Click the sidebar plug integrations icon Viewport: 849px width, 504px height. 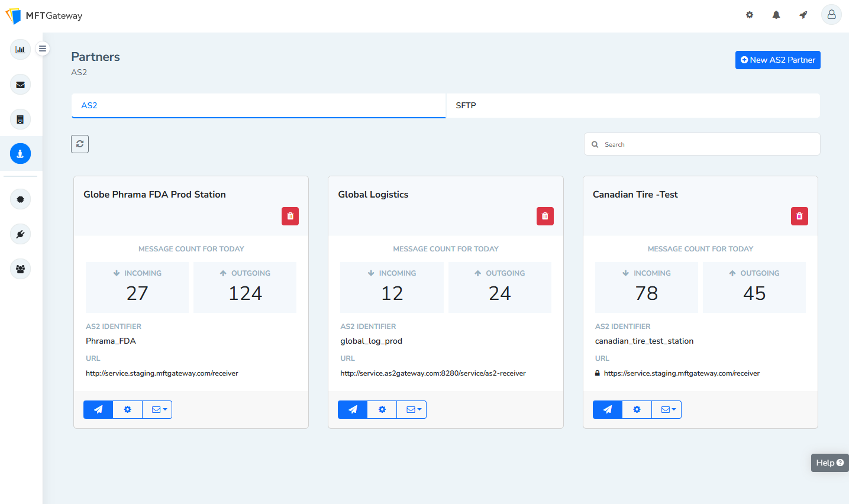click(20, 234)
